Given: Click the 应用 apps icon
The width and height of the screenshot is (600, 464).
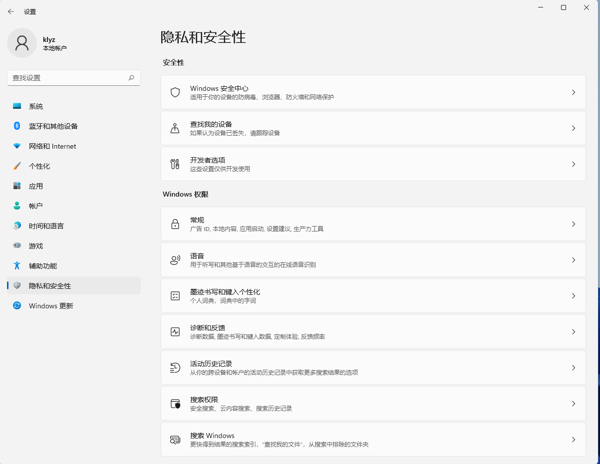Looking at the screenshot, I should 17,186.
